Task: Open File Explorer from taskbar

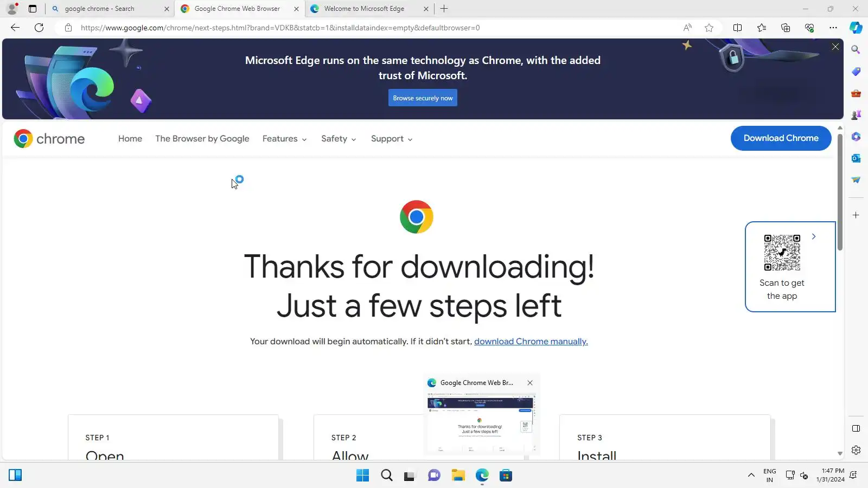Action: click(458, 476)
